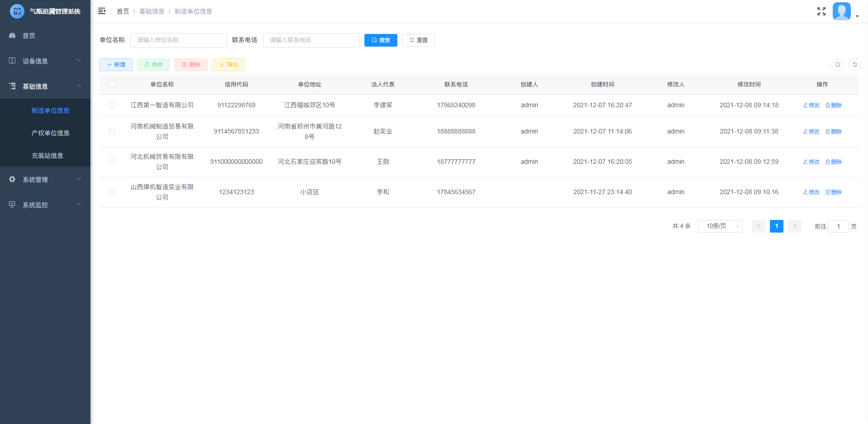Click 基础信息 list icon in sidebar
868x424 pixels.
click(x=12, y=86)
